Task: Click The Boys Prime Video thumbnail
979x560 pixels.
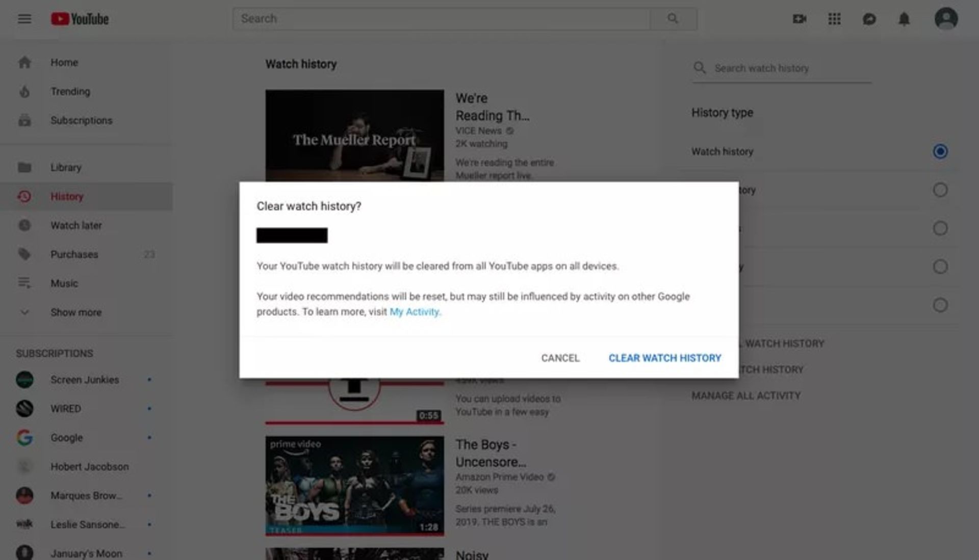Action: pyautogui.click(x=355, y=486)
